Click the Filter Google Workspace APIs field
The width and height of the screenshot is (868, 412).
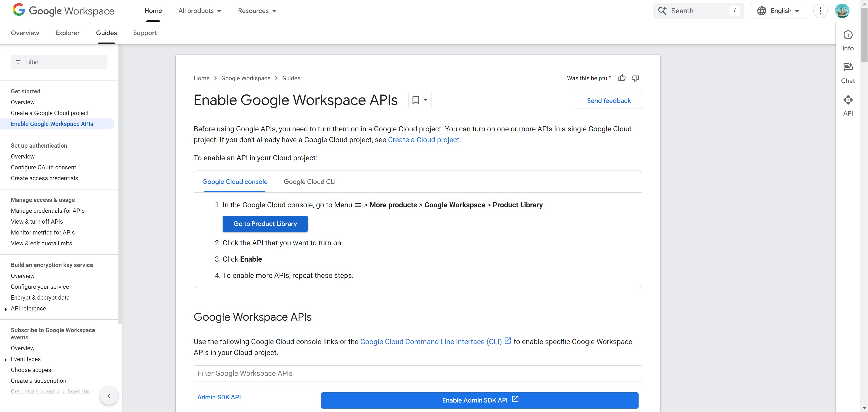coord(417,373)
